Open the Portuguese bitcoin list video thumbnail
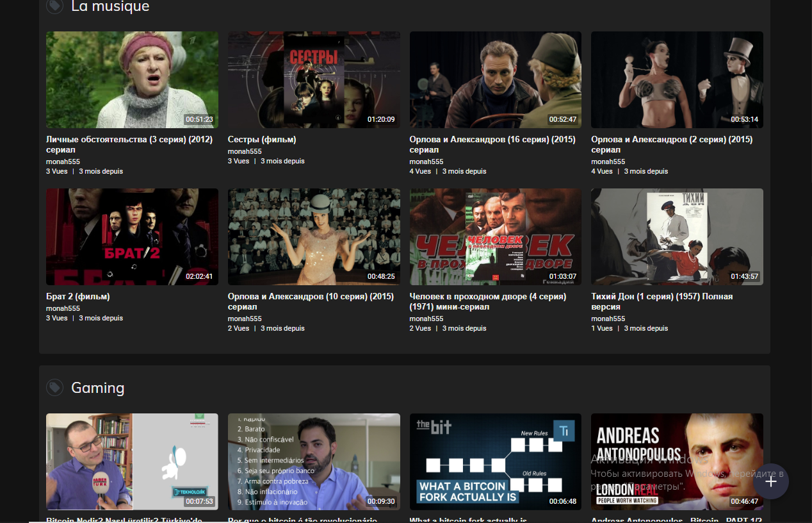 coord(314,461)
